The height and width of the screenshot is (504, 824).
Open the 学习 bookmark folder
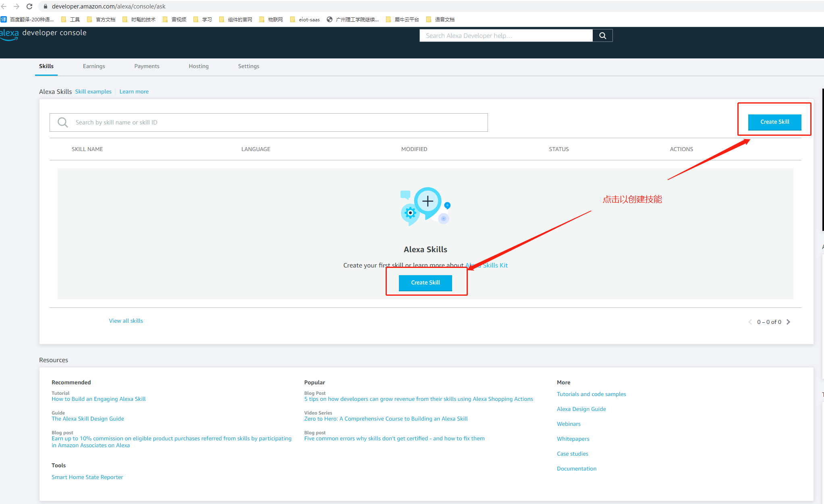pos(203,19)
